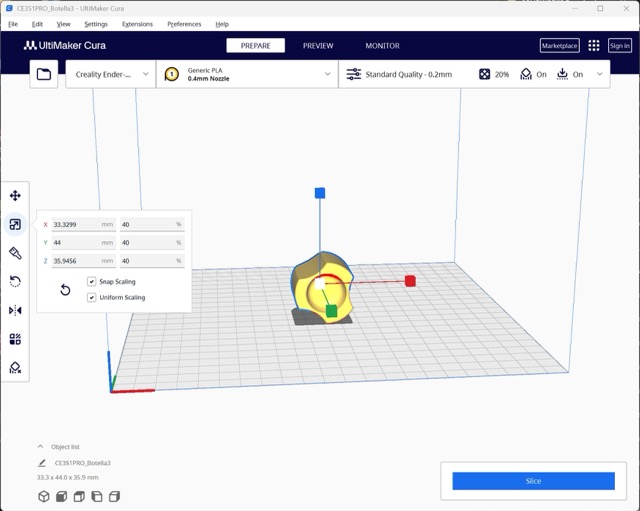The width and height of the screenshot is (640, 511).
Task: Toggle Snap Scaling checkbox
Action: coord(91,282)
